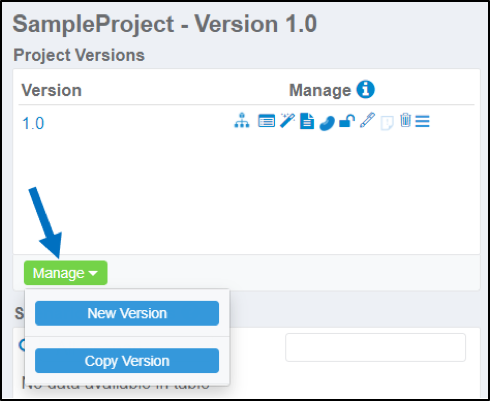Open the table list icon in Manage row

point(266,121)
